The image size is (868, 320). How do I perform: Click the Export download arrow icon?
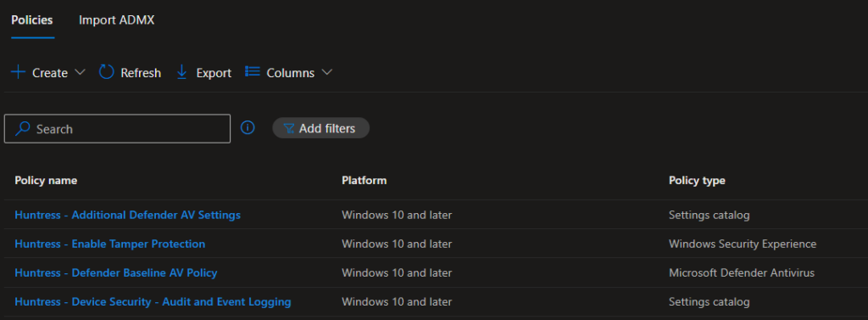click(181, 72)
